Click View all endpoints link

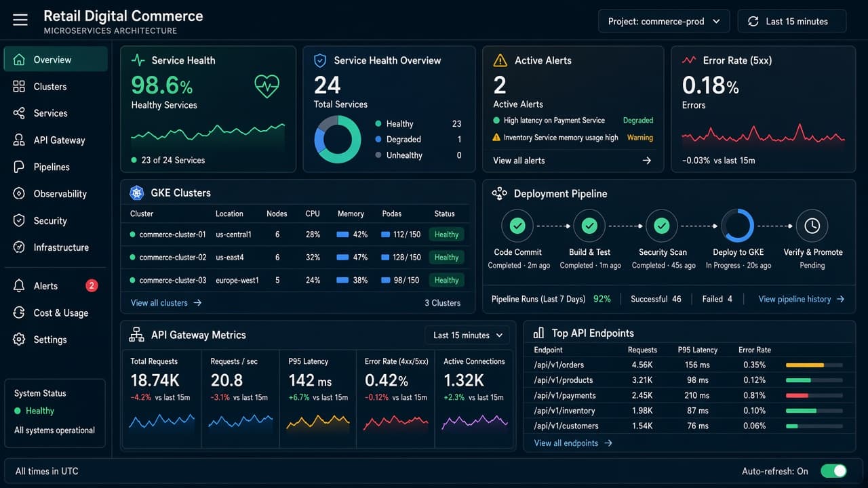pyautogui.click(x=573, y=443)
